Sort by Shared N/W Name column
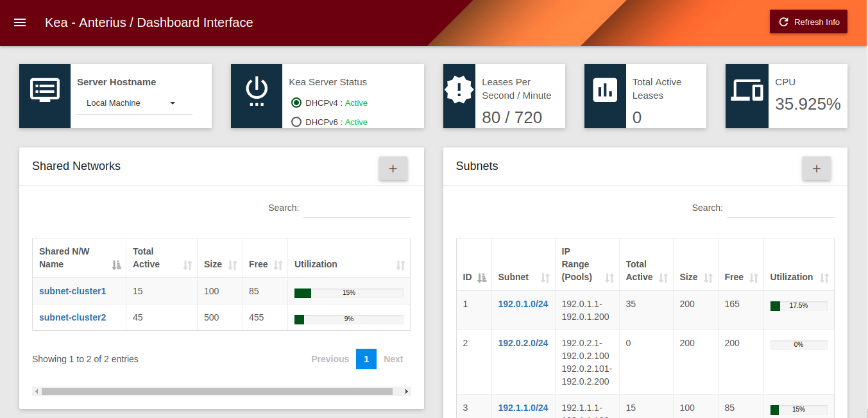 pyautogui.click(x=80, y=258)
